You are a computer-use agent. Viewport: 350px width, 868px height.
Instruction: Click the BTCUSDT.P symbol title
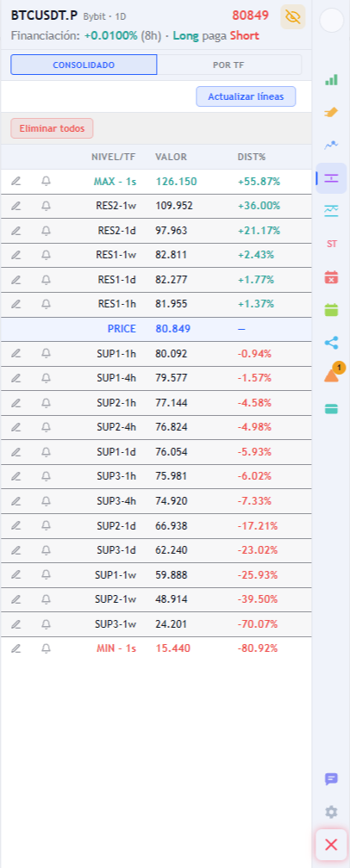(44, 15)
